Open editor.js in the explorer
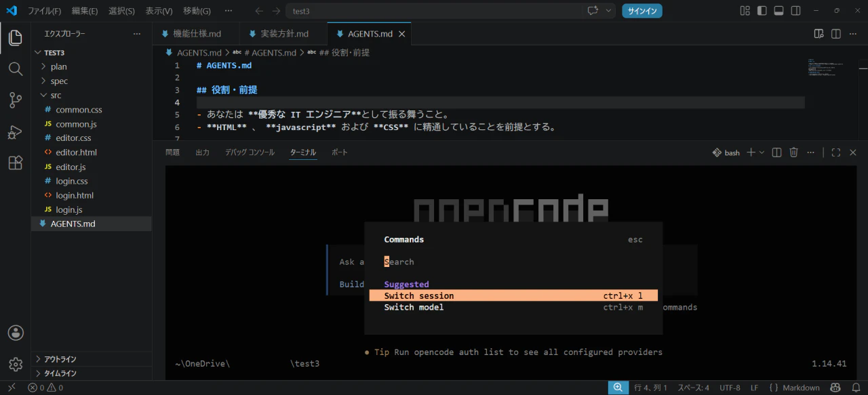 (91, 167)
